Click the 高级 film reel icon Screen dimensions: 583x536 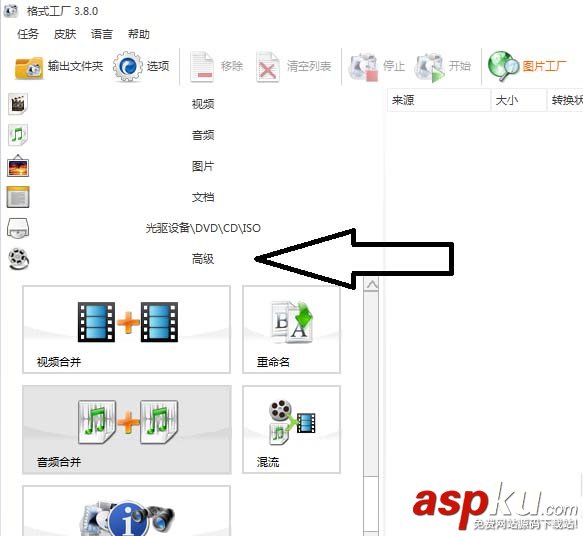pos(19,259)
